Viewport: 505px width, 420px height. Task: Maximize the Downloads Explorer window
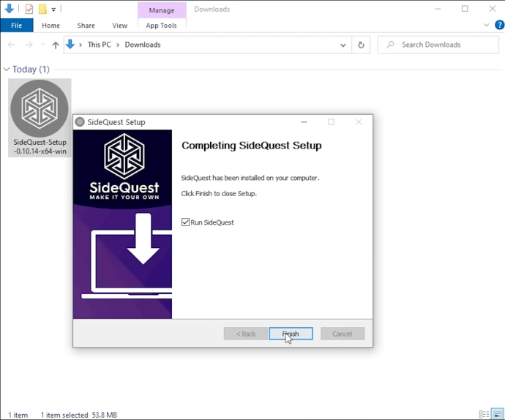coord(465,9)
